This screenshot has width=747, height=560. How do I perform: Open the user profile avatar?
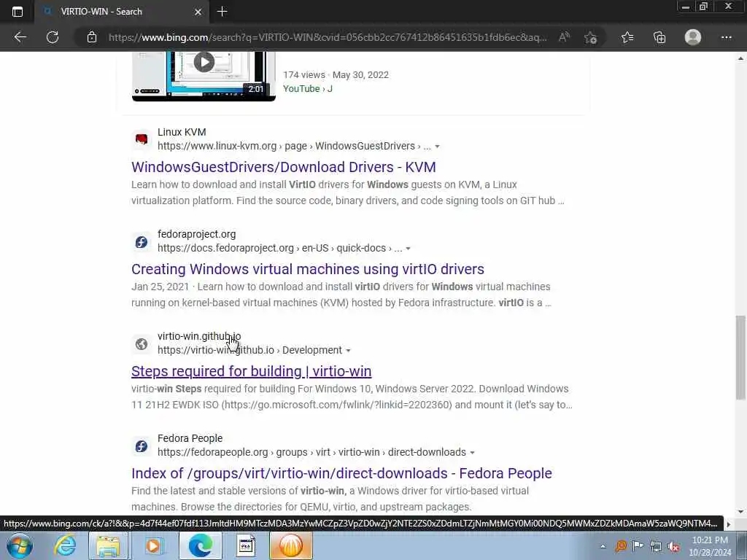click(693, 37)
